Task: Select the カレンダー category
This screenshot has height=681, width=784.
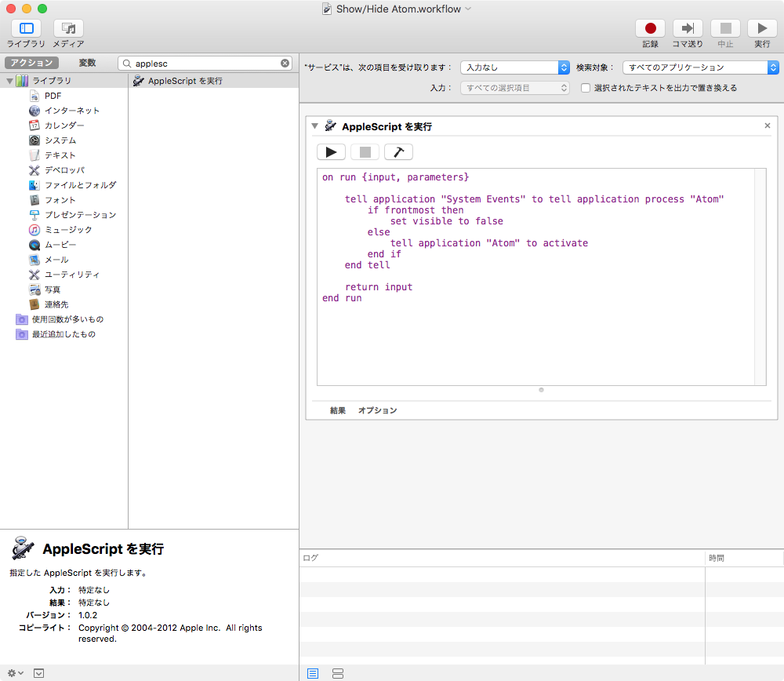Action: coord(64,126)
